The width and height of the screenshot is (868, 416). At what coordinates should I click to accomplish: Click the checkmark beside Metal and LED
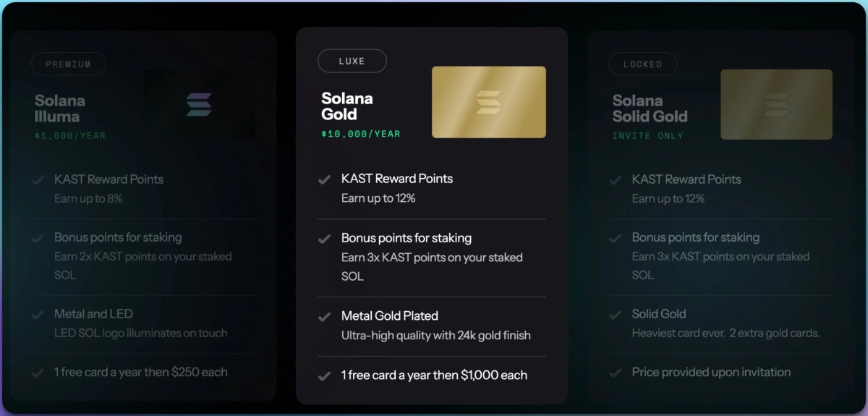(38, 315)
